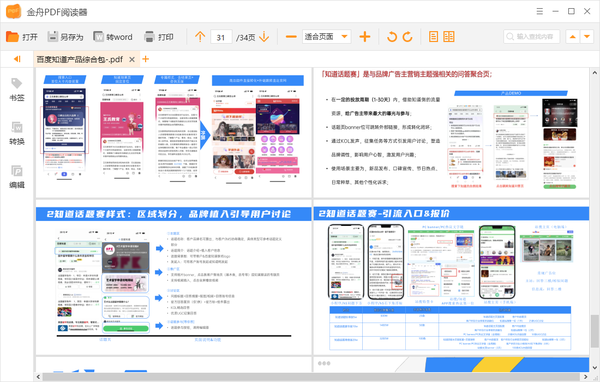Rotate page clockwise
This screenshot has width=600, height=382.
(408, 37)
